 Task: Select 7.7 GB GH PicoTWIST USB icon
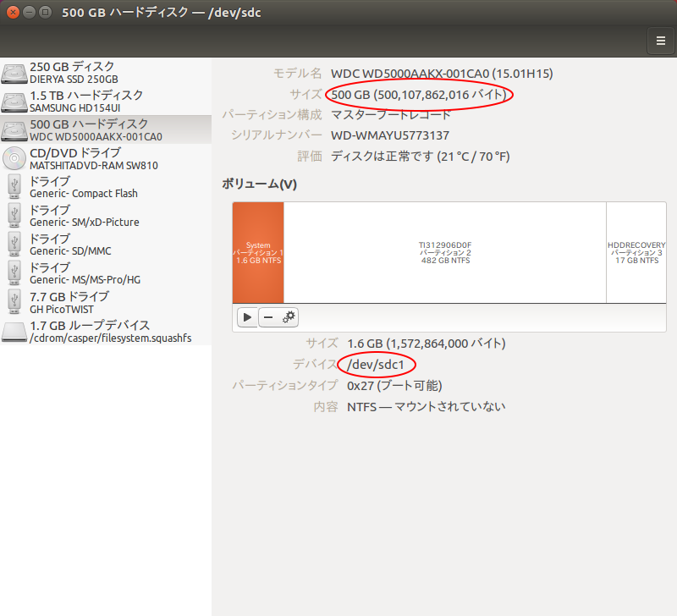point(14,302)
